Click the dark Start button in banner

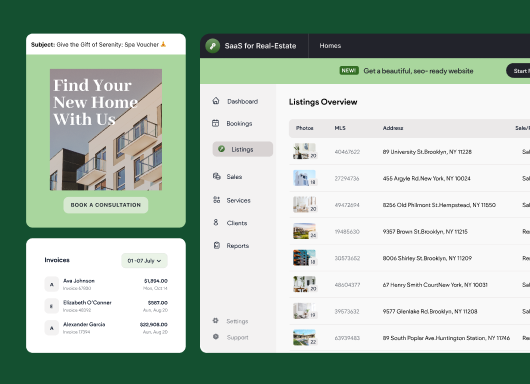click(x=518, y=71)
